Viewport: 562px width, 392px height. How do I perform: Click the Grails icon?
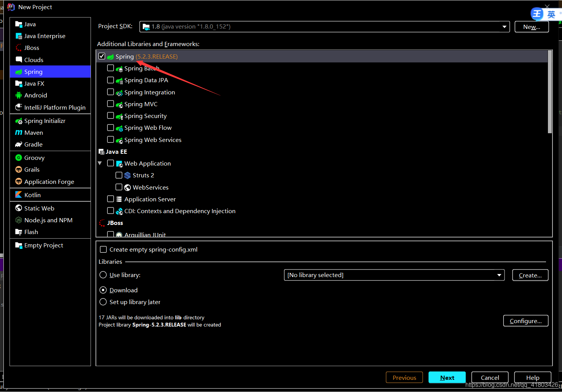tap(19, 170)
